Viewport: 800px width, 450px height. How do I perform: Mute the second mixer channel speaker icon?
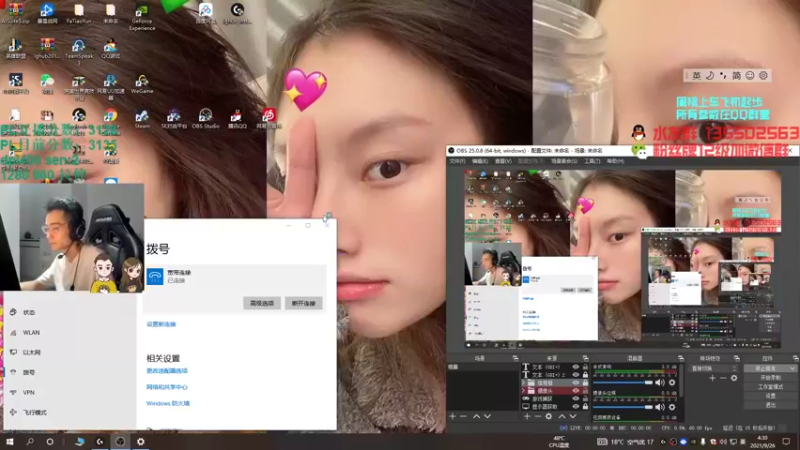[660, 407]
